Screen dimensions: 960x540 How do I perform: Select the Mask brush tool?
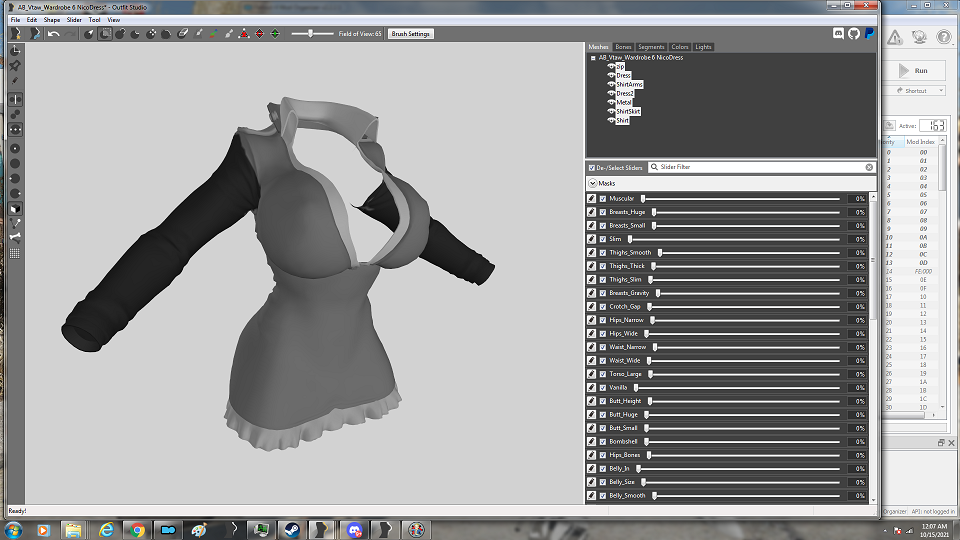pos(105,34)
